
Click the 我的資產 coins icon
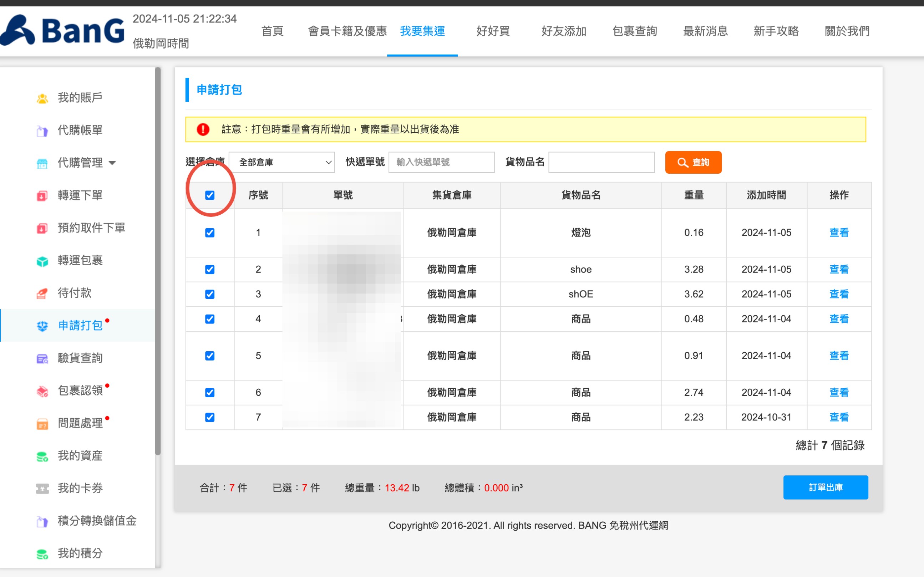[x=42, y=456]
